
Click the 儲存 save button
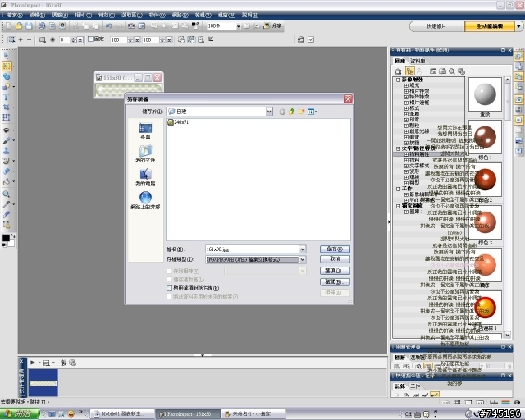pos(335,249)
